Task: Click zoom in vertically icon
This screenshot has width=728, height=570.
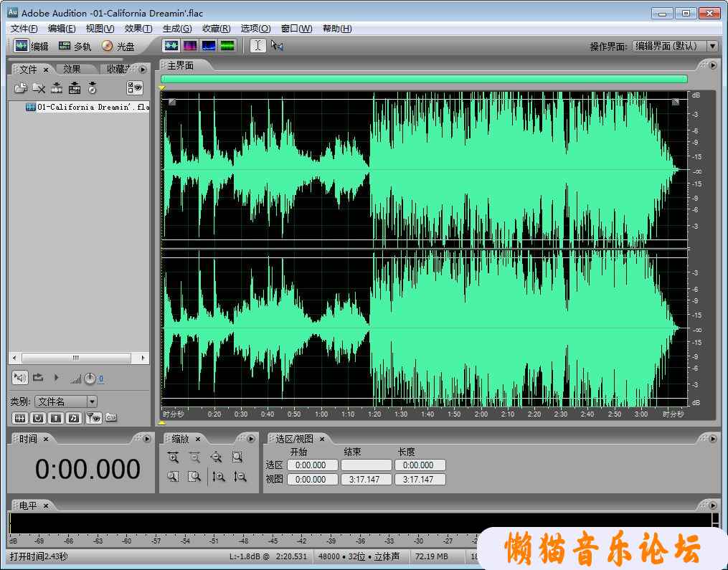Action: (x=219, y=477)
